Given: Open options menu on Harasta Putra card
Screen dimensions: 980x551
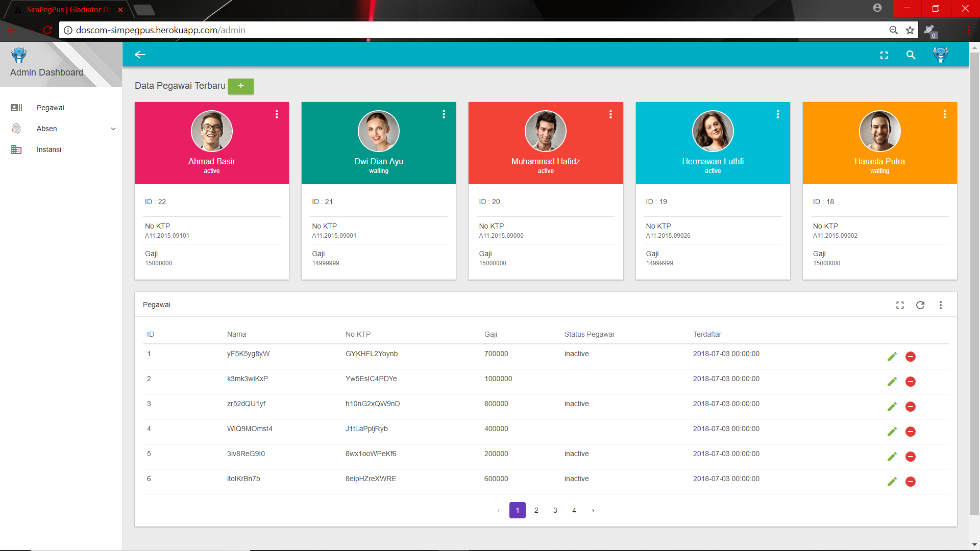Looking at the screenshot, I should (x=944, y=114).
